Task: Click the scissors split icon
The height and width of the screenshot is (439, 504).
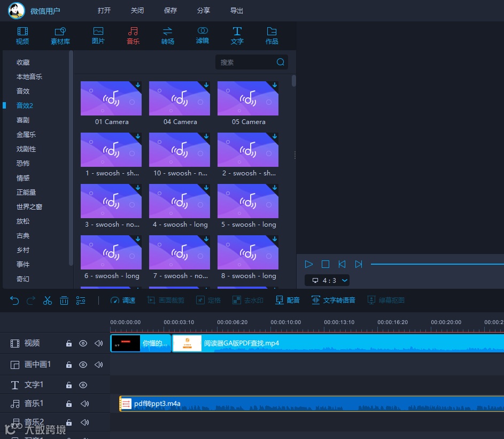Action: coord(48,301)
